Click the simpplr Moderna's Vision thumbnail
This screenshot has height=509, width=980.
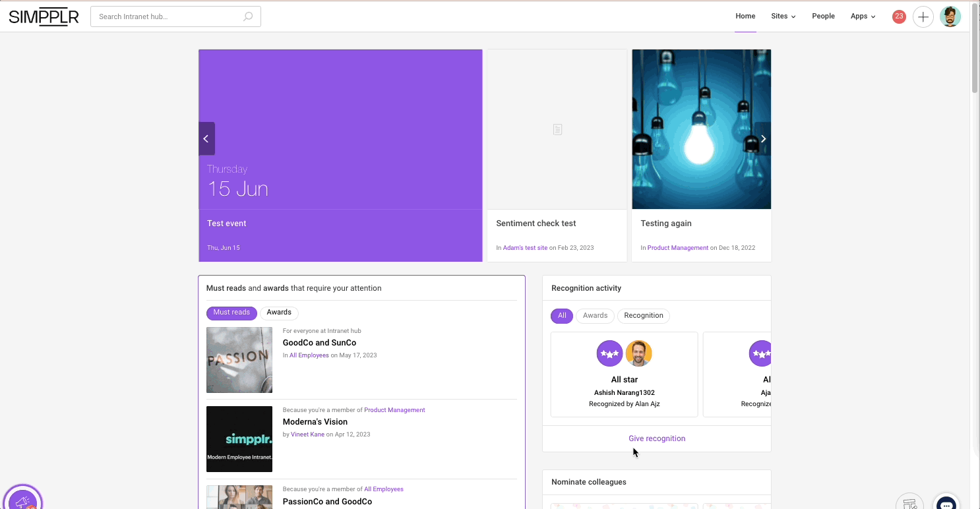tap(239, 439)
